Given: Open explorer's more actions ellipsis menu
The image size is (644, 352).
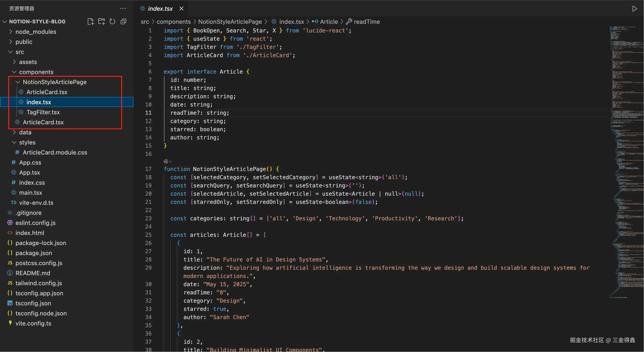Looking at the screenshot, I should tap(123, 8).
